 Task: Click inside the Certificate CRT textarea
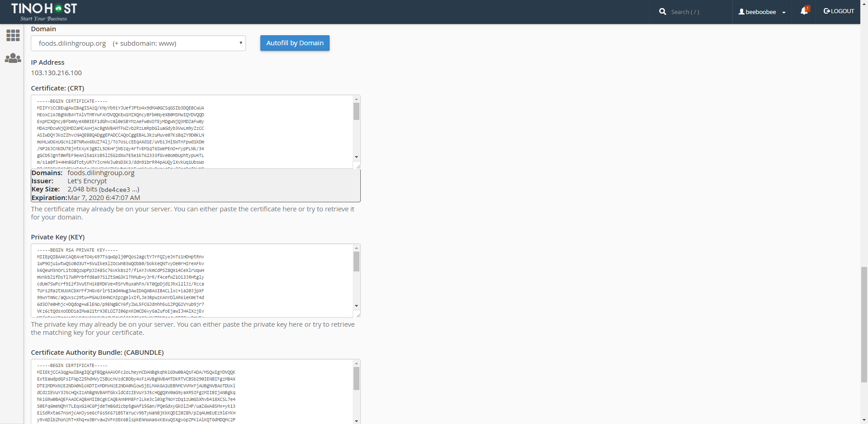tap(192, 132)
